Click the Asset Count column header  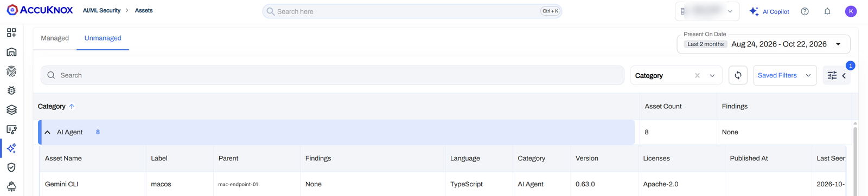[663, 106]
